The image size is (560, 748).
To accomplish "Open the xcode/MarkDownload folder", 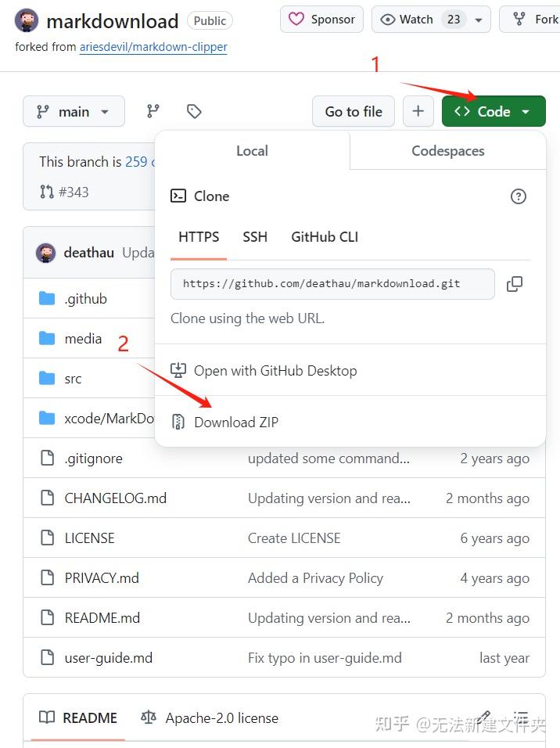I will coord(109,419).
